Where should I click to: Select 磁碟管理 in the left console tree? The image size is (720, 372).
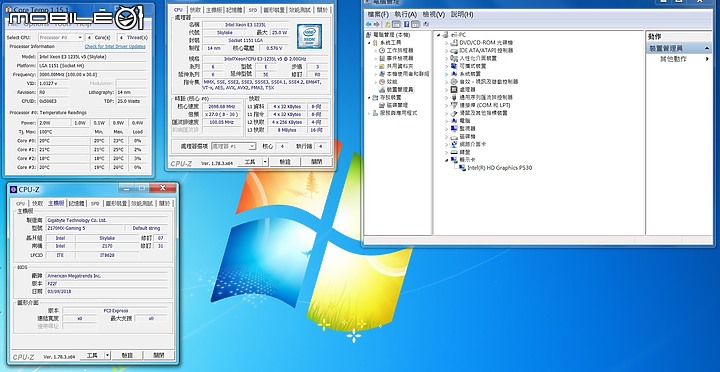coord(397,105)
